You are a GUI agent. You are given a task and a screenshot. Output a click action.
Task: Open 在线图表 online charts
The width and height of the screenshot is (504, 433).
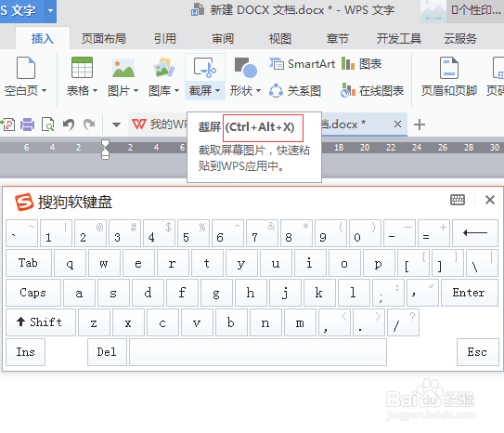[x=372, y=91]
